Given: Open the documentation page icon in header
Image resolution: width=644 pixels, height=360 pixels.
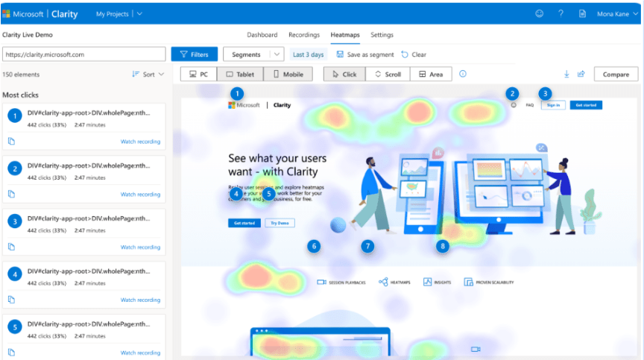Looking at the screenshot, I should (582, 13).
